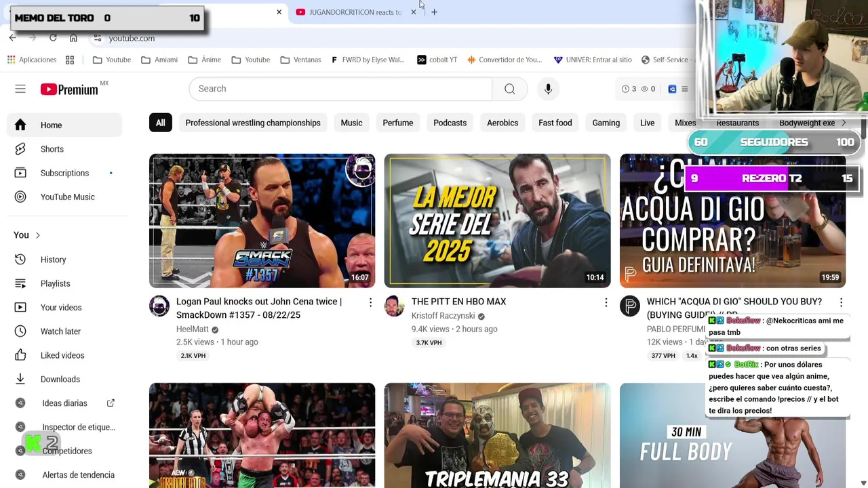Viewport: 868px width, 488px height.
Task: Open Kristoff Raczynski channel name link
Action: 443,316
